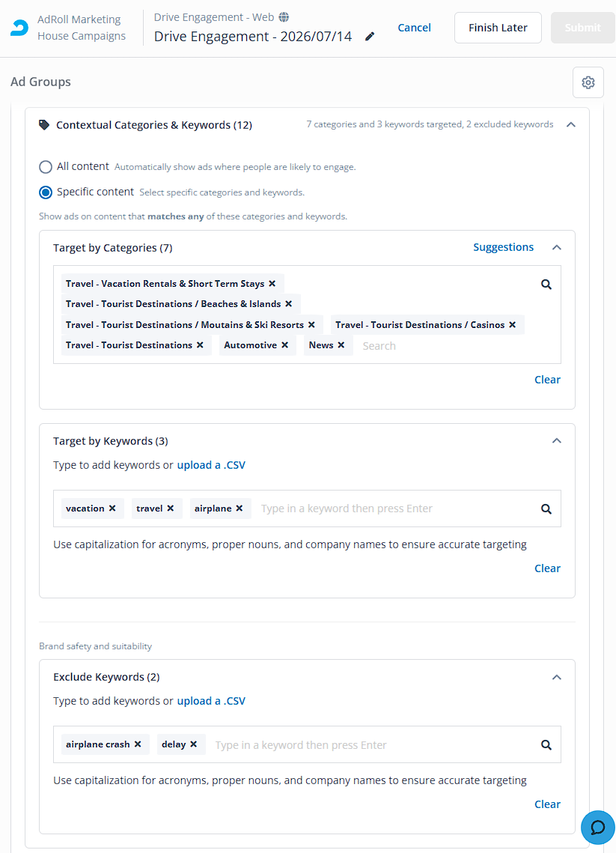Image resolution: width=616 pixels, height=853 pixels.
Task: Click the AdRoll logo icon
Action: pyautogui.click(x=19, y=28)
